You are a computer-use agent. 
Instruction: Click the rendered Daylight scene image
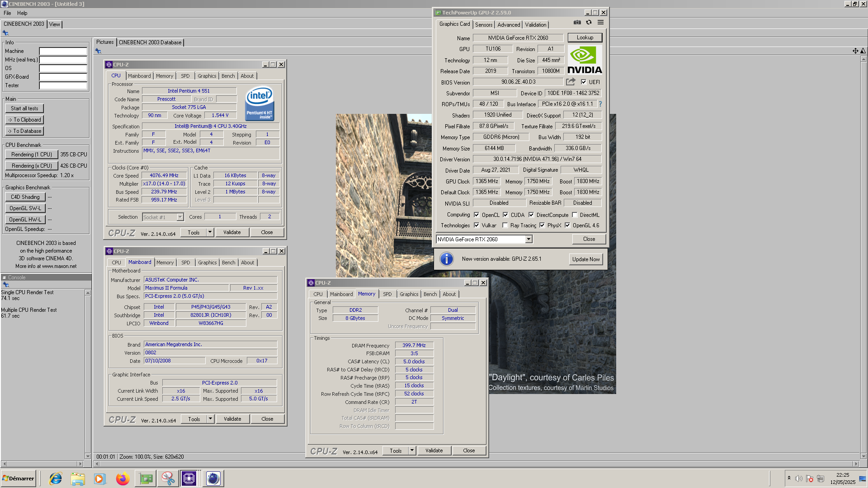[x=476, y=253]
